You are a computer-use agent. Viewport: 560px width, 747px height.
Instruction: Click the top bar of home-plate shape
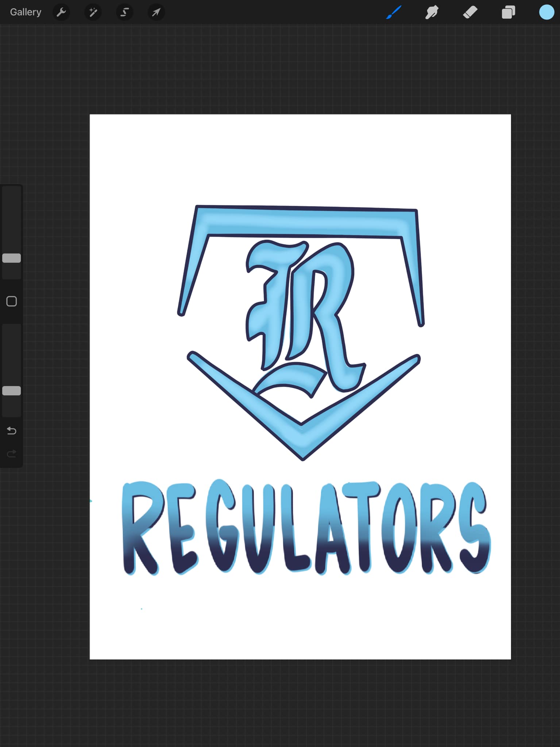(x=306, y=222)
